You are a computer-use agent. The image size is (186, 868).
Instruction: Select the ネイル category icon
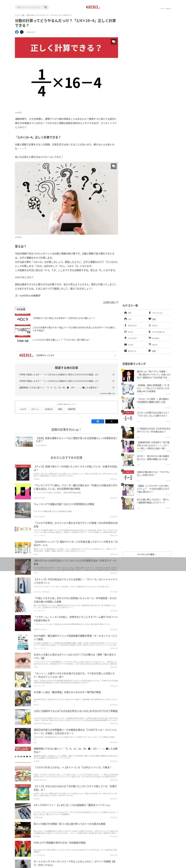150,325
